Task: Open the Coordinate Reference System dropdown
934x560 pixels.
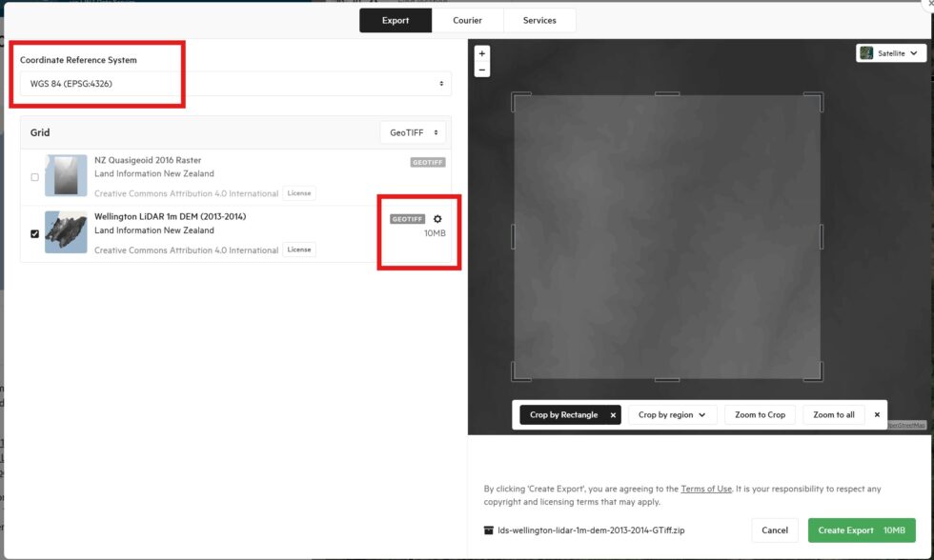Action: coord(235,84)
